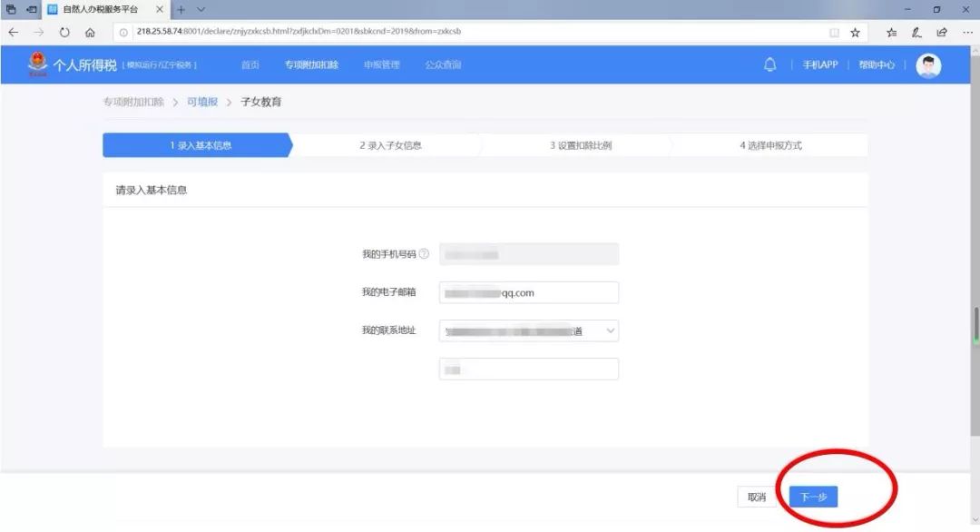Click the 可填报 breadcrumb link
Viewport: 980px width, 532px height.
(202, 102)
